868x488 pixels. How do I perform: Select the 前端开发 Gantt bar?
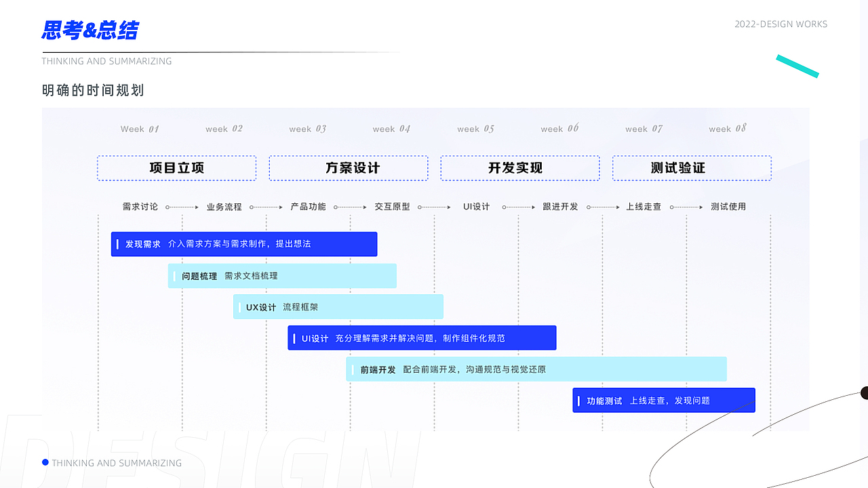tap(536, 369)
